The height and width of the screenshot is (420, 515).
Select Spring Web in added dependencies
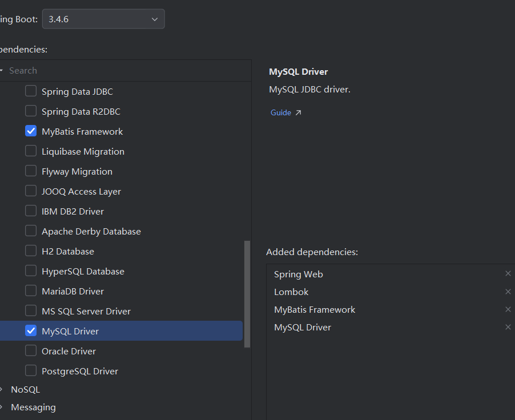click(299, 274)
